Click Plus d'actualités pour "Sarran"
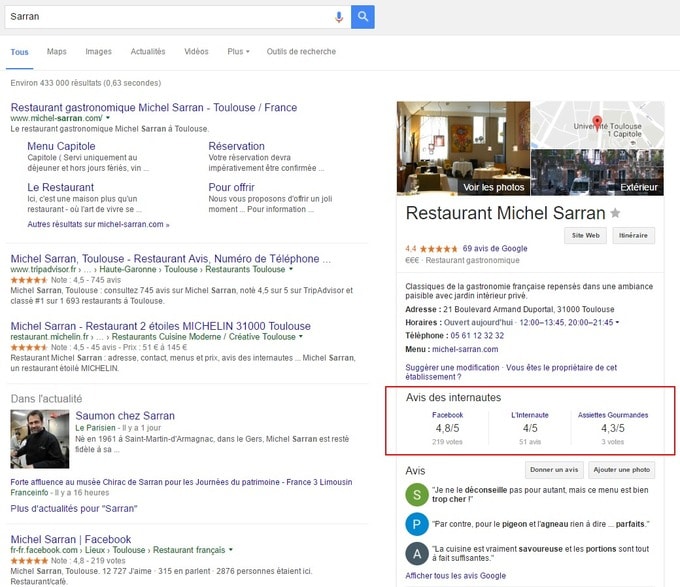Image resolution: width=680 pixels, height=587 pixels. tap(74, 509)
